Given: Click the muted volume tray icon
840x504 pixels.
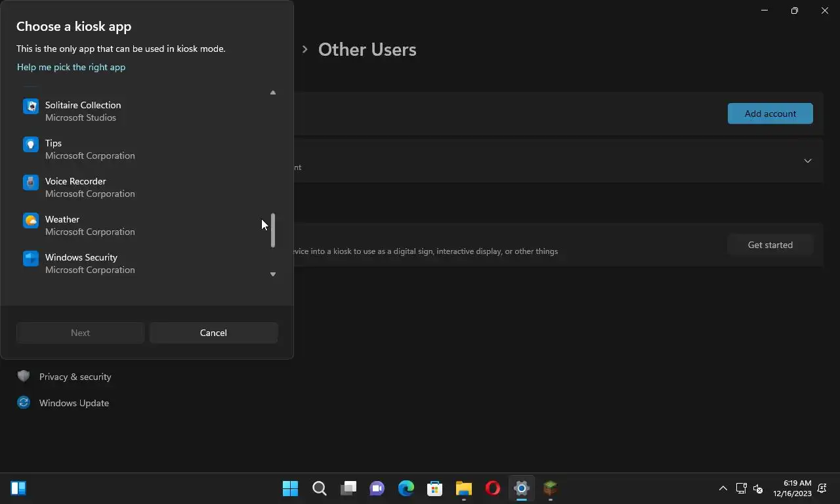Looking at the screenshot, I should click(x=758, y=488).
